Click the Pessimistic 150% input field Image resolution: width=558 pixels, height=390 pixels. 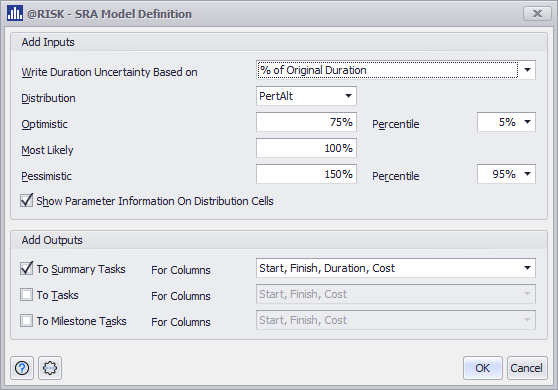[306, 174]
